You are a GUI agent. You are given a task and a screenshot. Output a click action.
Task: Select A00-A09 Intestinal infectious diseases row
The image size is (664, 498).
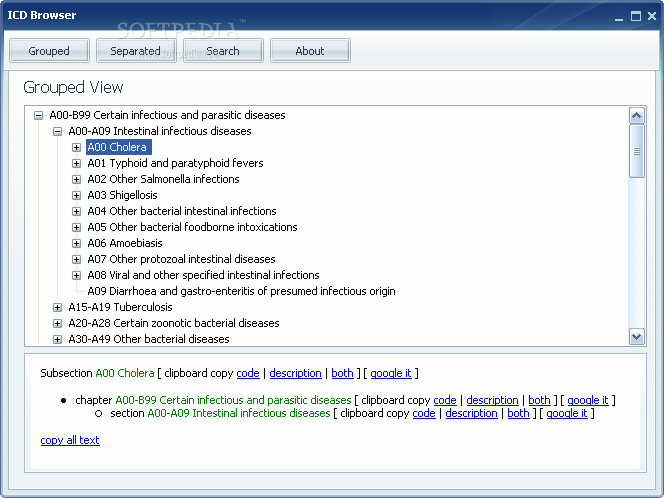coord(160,131)
